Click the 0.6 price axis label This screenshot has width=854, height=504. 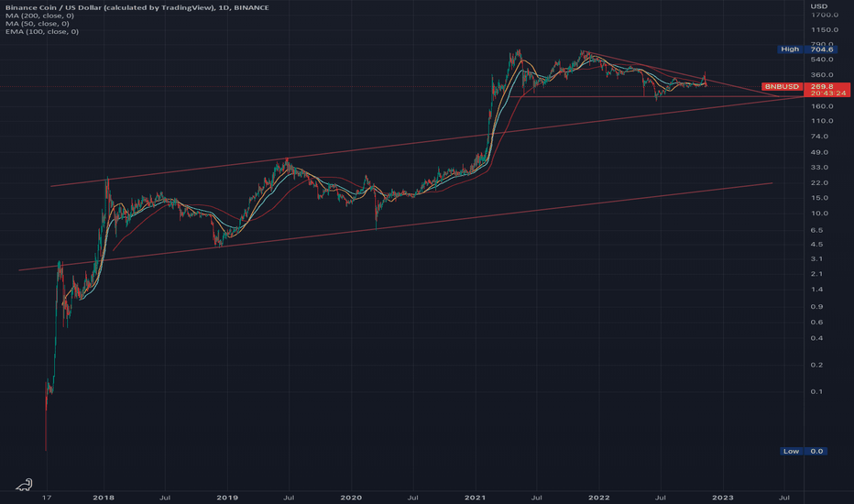(x=817, y=323)
